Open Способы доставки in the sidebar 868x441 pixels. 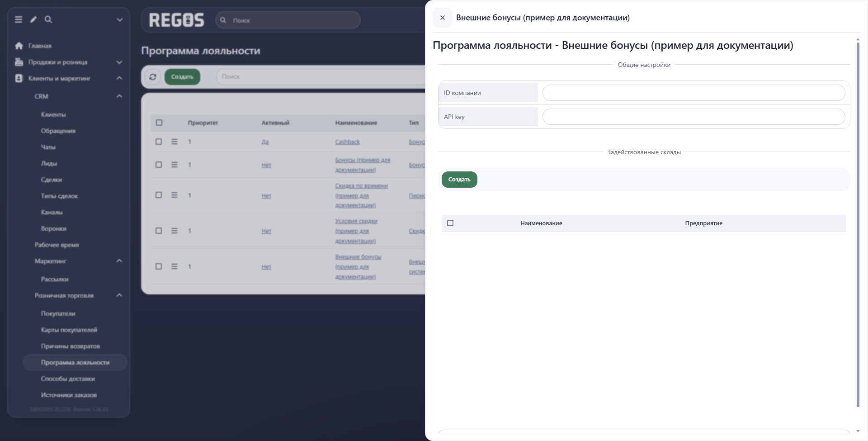pyautogui.click(x=68, y=379)
